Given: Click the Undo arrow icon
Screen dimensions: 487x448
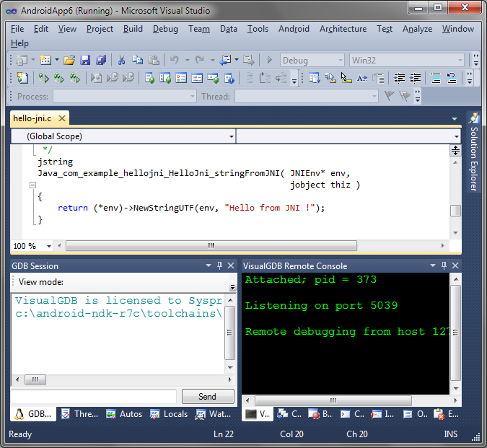Looking at the screenshot, I should coord(175,60).
